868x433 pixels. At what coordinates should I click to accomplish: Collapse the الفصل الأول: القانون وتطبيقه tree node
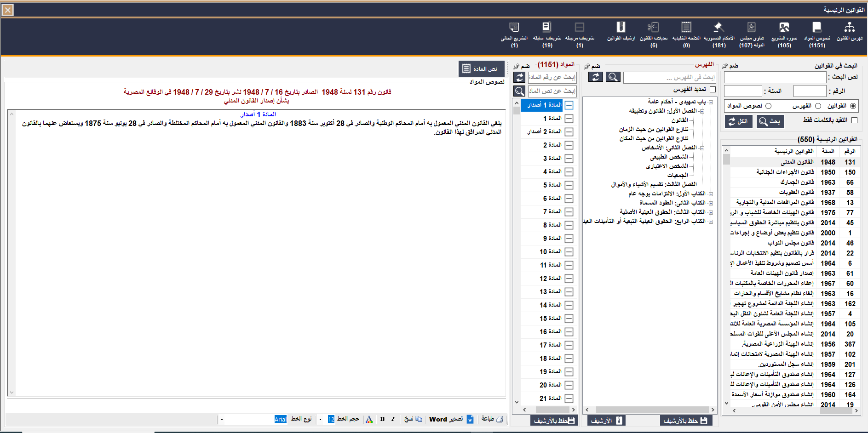click(702, 111)
